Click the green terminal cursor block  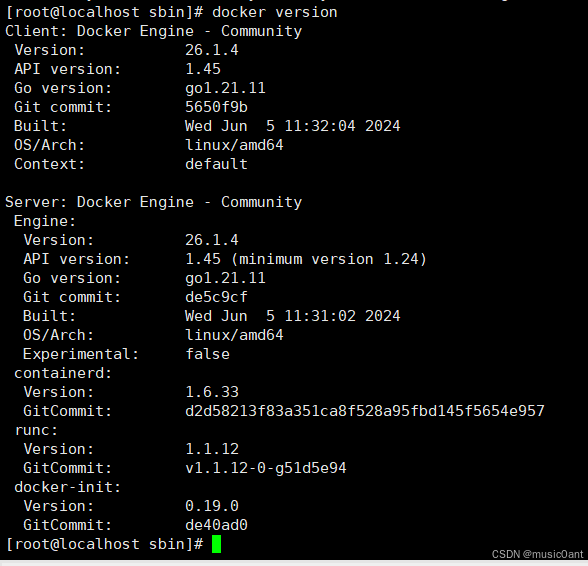tap(216, 544)
